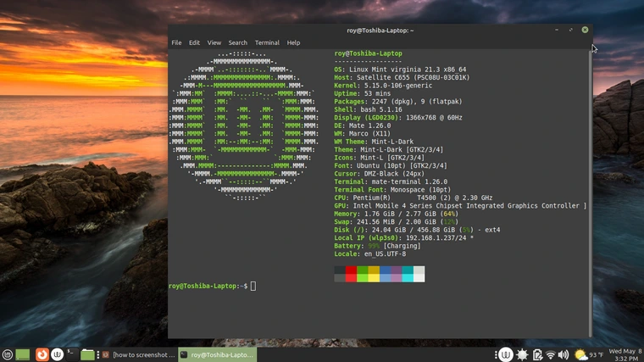Viewport: 644px width, 362px height.
Task: Open the panel clock Wed May 8
Action: click(x=625, y=354)
